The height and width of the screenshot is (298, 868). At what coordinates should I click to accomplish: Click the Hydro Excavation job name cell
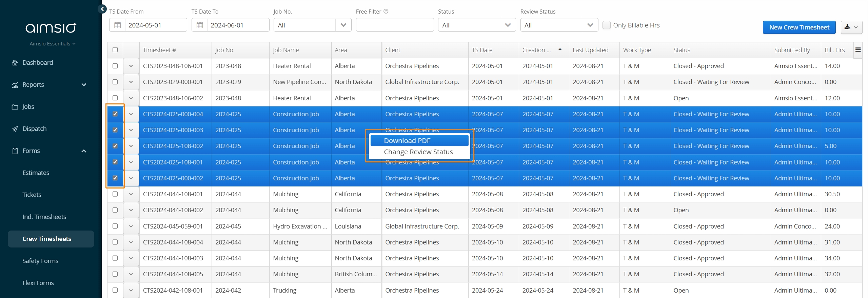[x=300, y=226]
